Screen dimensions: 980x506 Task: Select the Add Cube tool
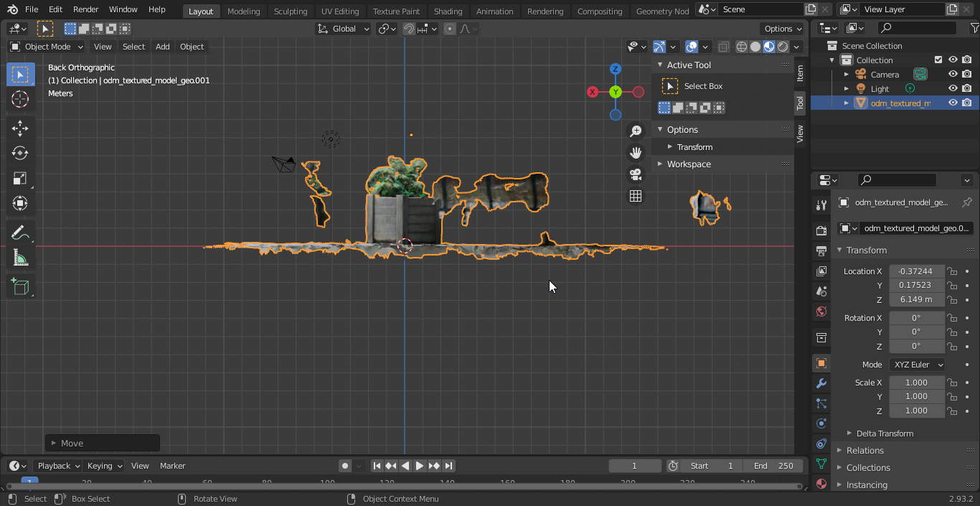click(20, 287)
